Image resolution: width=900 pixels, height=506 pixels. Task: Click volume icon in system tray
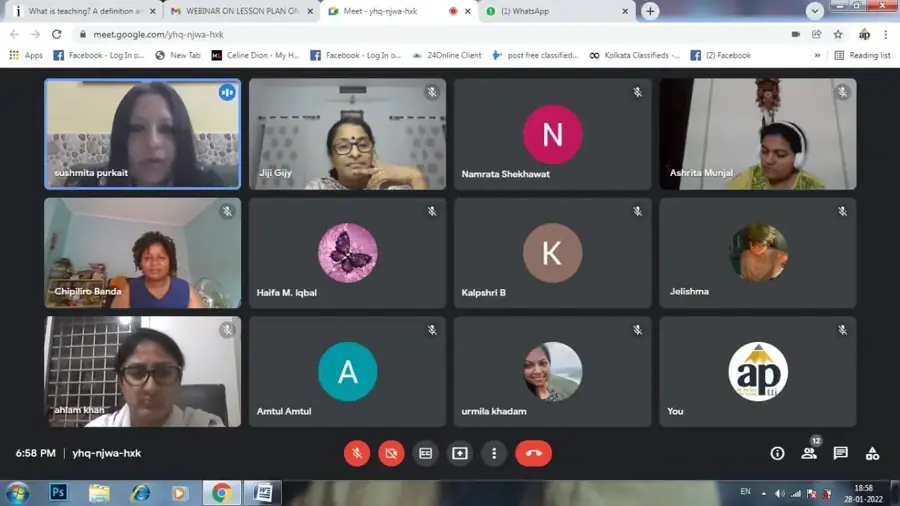779,493
